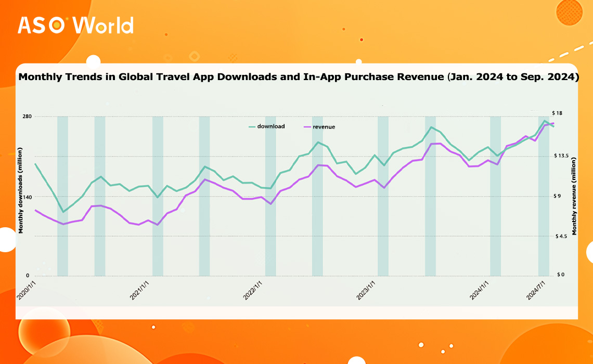This screenshot has width=593, height=364.
Task: Click the 2021/1/1 x-axis label
Action: point(139,290)
